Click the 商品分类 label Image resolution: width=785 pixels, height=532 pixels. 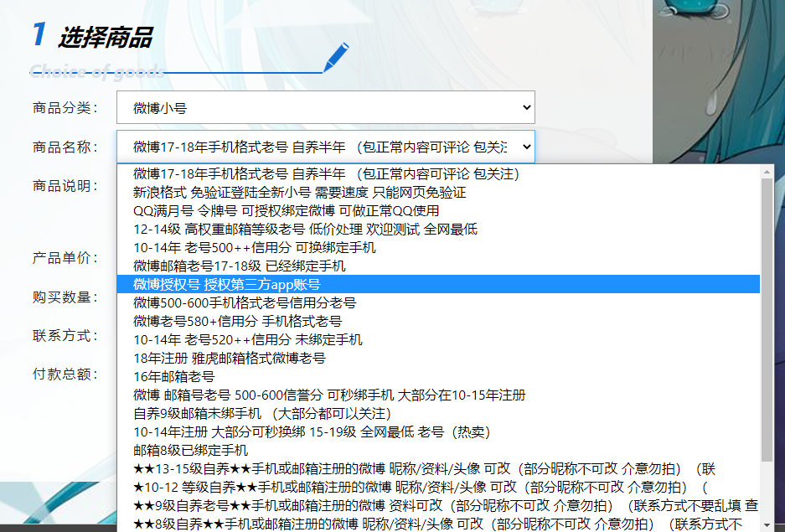[x=65, y=107]
